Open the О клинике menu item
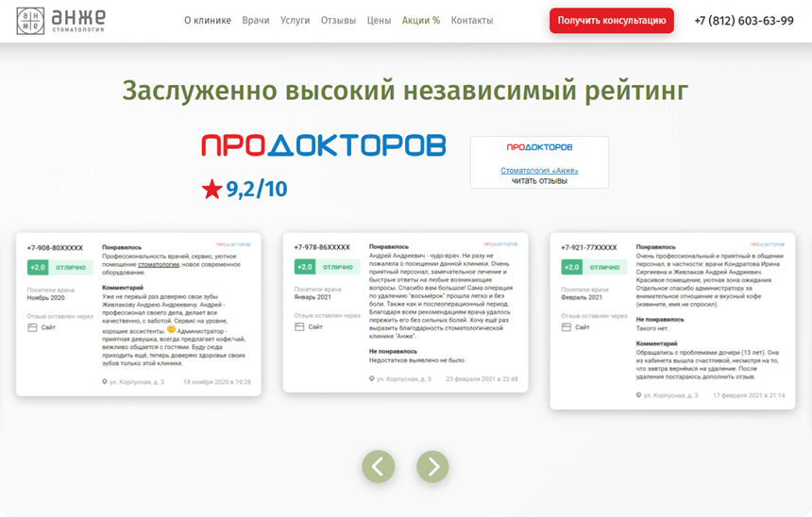 [208, 21]
